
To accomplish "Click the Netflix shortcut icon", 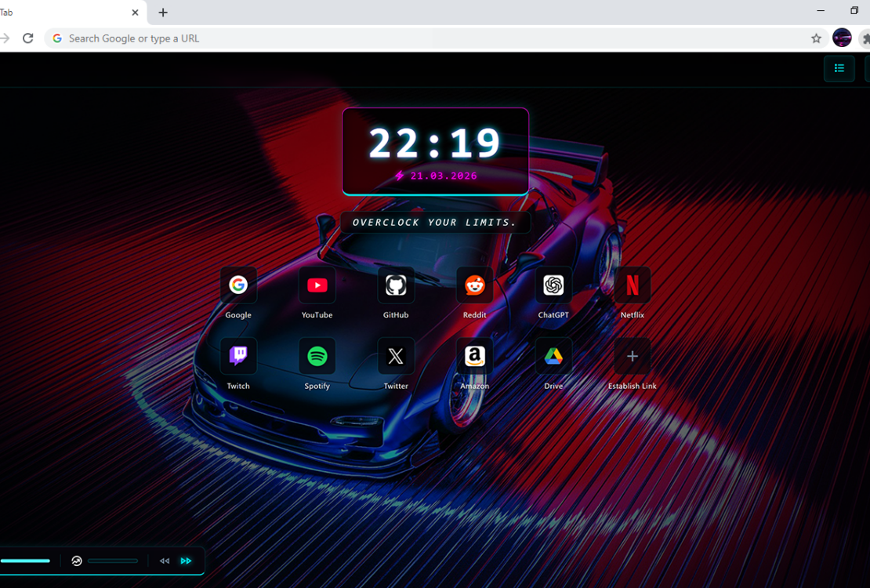I will pos(633,285).
